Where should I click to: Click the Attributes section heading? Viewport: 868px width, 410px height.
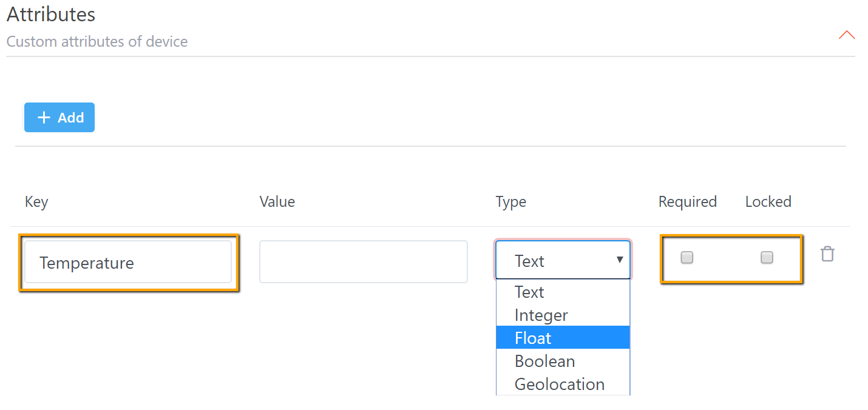coord(51,15)
